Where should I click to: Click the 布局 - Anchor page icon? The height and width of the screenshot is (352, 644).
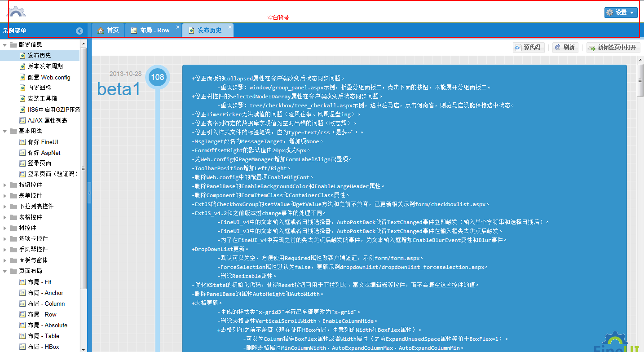(x=22, y=292)
